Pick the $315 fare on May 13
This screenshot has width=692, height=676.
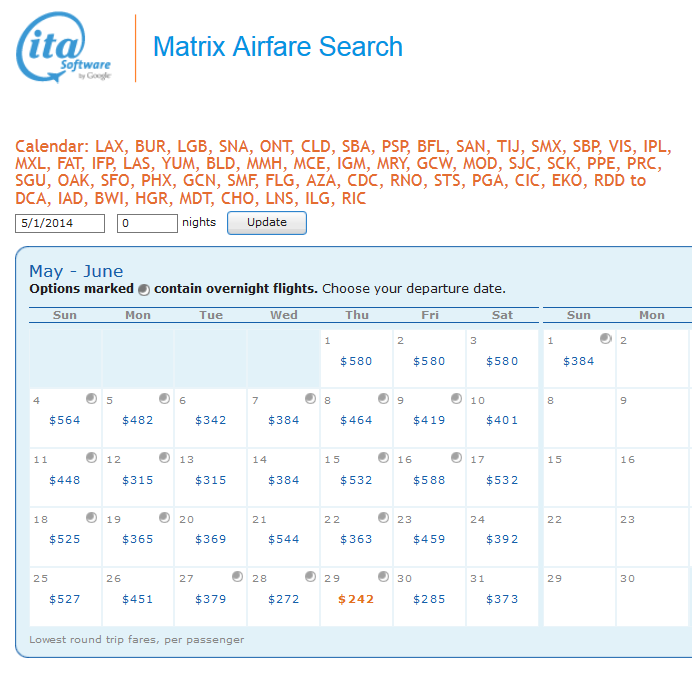tap(211, 481)
